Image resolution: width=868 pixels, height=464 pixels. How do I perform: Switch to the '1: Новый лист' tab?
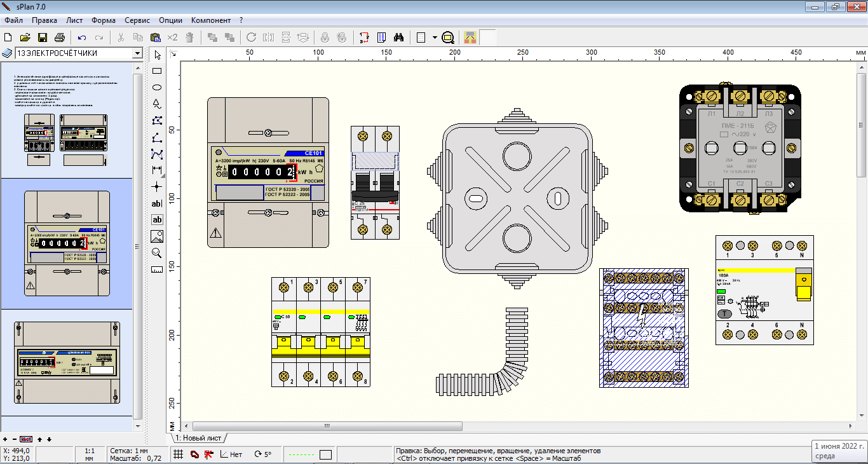tap(199, 438)
